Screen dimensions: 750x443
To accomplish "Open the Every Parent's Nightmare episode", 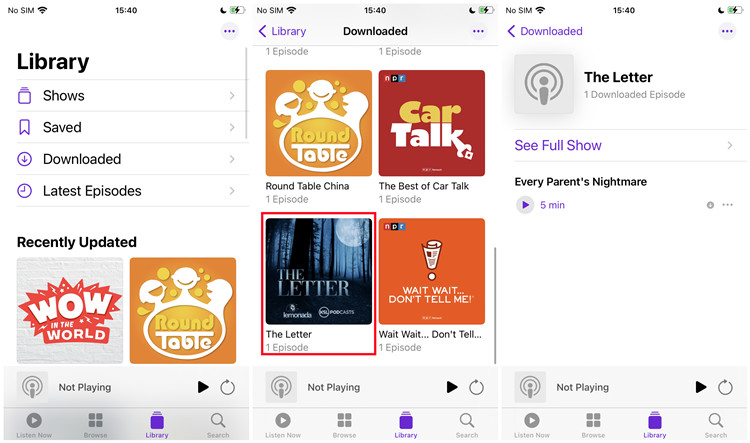I will [581, 182].
